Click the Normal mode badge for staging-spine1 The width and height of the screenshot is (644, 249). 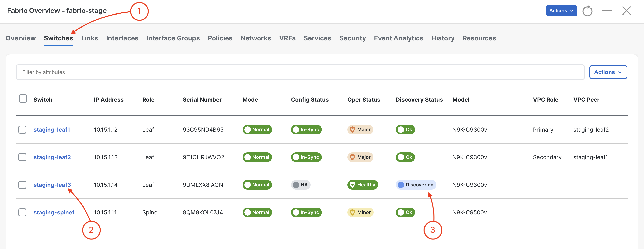click(257, 212)
